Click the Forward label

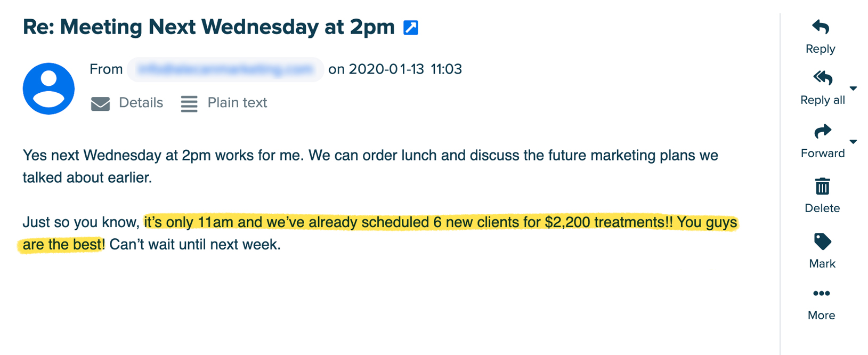tap(823, 154)
